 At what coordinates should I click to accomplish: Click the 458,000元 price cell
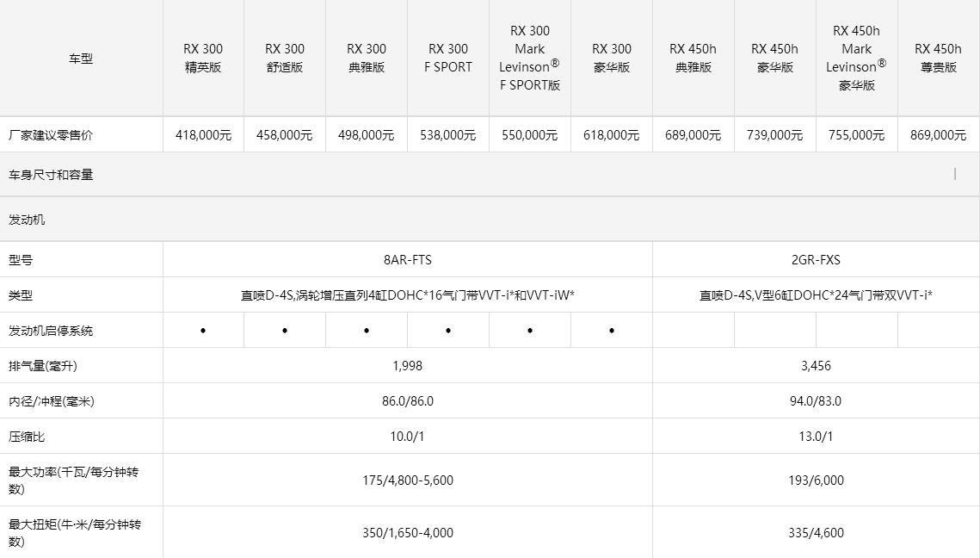[x=285, y=135]
